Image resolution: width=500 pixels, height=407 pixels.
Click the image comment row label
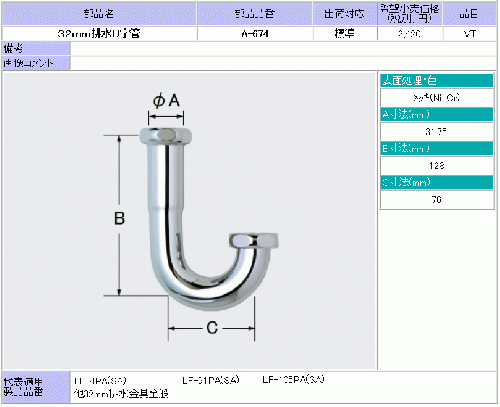click(36, 63)
